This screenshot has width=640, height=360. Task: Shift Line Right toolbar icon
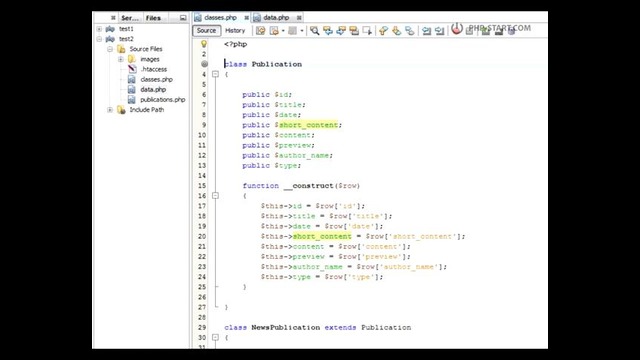440,31
